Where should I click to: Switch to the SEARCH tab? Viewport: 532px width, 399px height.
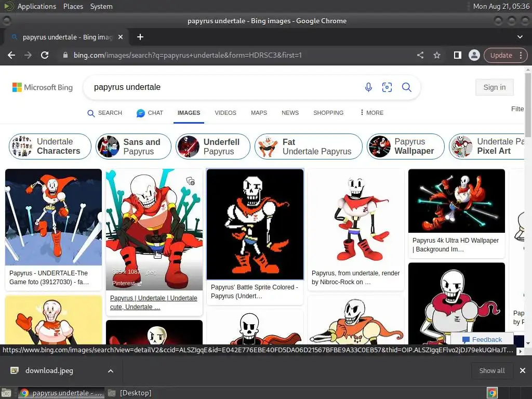[x=105, y=113]
